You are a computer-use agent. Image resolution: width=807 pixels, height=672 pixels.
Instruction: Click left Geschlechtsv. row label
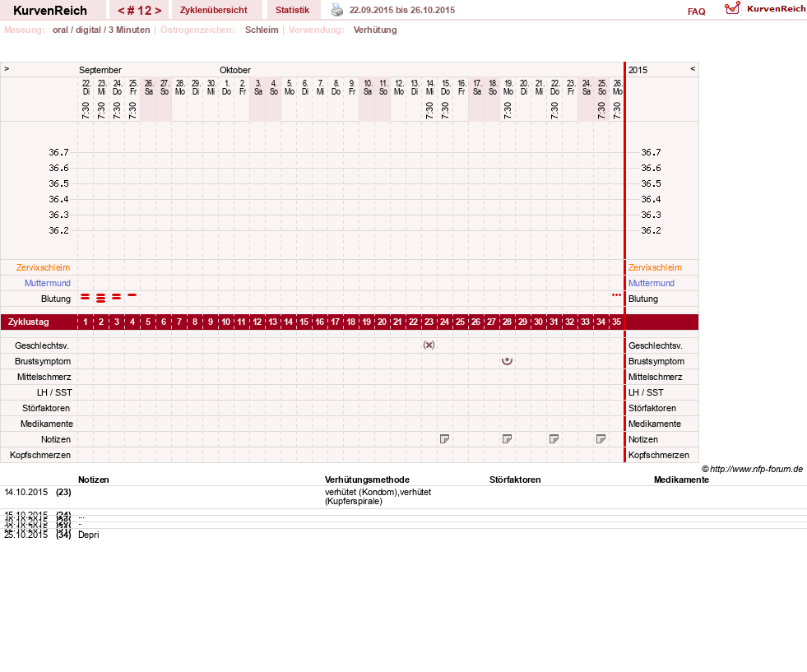[42, 345]
